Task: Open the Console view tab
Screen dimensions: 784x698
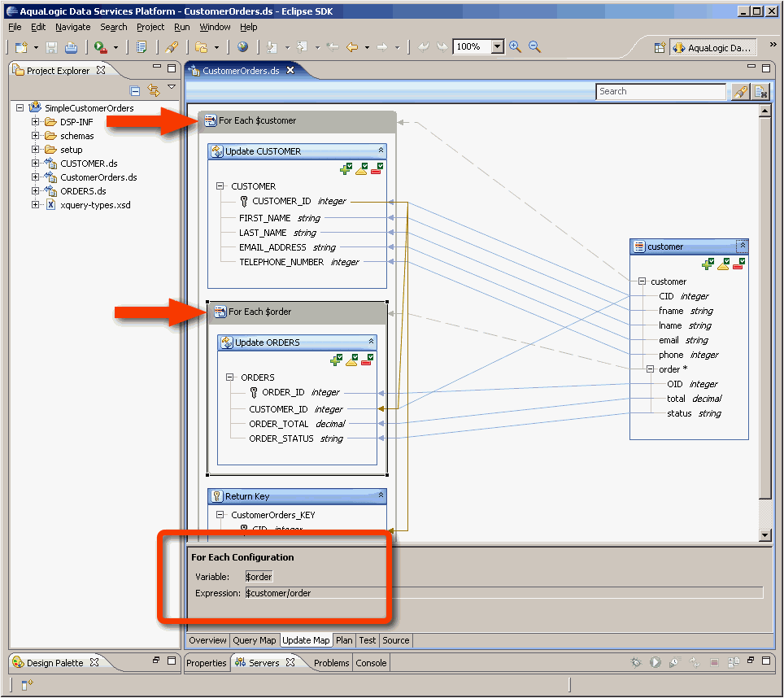Action: [371, 663]
